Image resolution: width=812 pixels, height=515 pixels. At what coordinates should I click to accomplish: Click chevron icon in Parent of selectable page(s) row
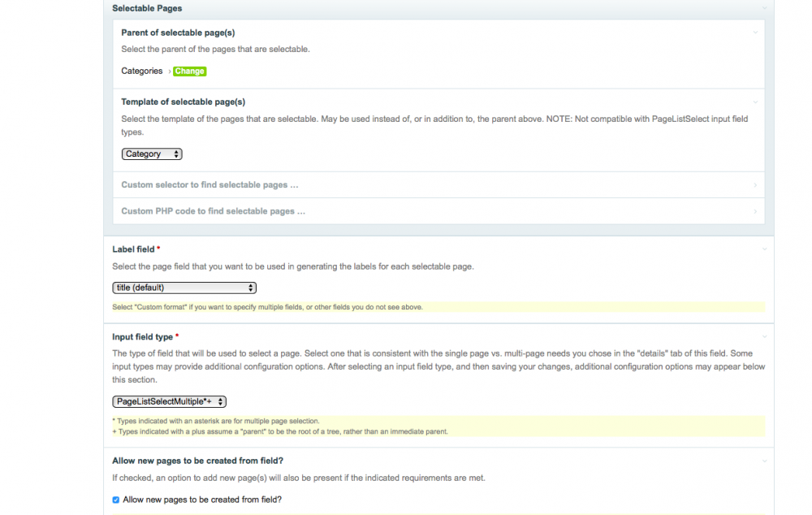coord(755,32)
